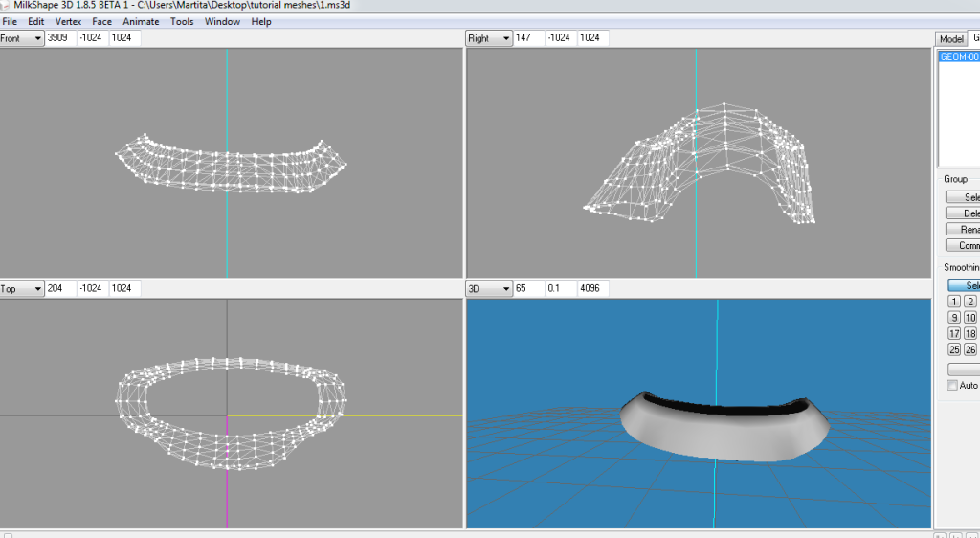The width and height of the screenshot is (980, 538).
Task: Choose smoothing group 10
Action: pos(970,318)
